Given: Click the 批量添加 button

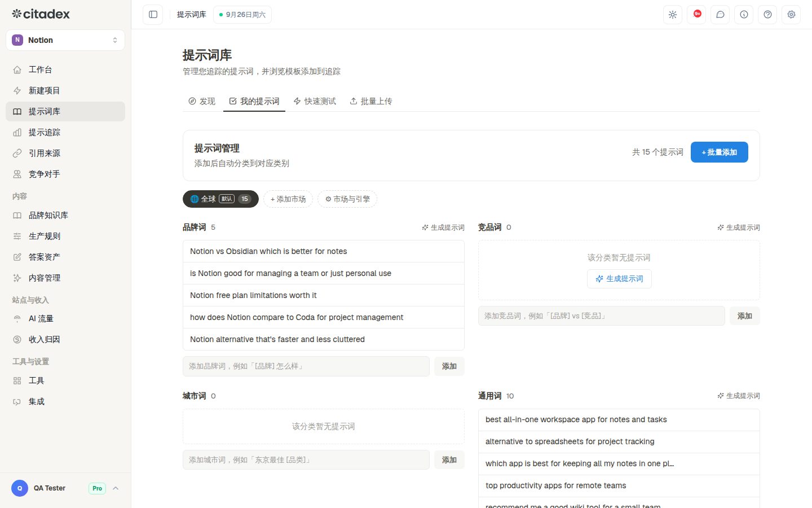Looking at the screenshot, I should point(720,152).
